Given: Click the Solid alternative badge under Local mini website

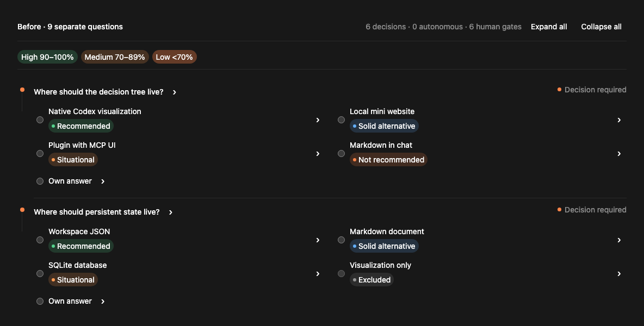Looking at the screenshot, I should coord(384,126).
